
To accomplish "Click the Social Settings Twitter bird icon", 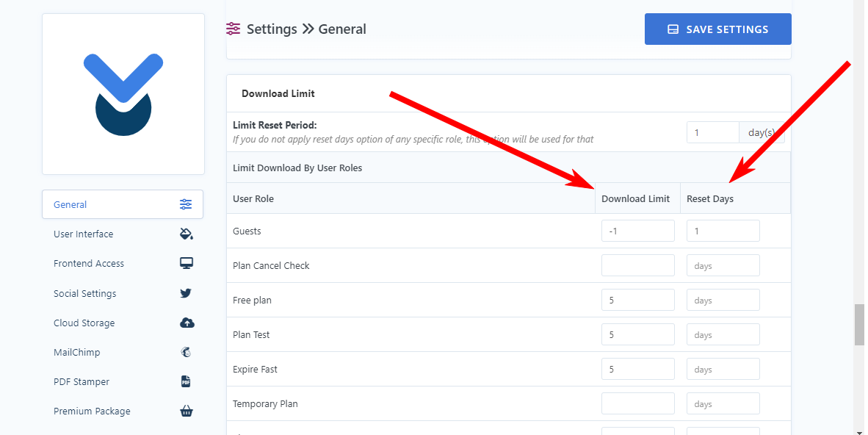I will pos(186,293).
